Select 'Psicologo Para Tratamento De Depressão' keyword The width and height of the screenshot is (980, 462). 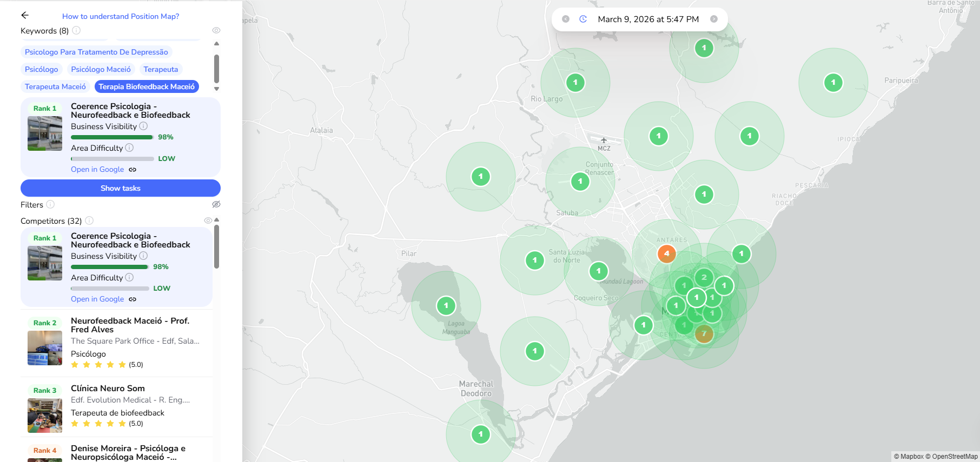[x=96, y=52]
